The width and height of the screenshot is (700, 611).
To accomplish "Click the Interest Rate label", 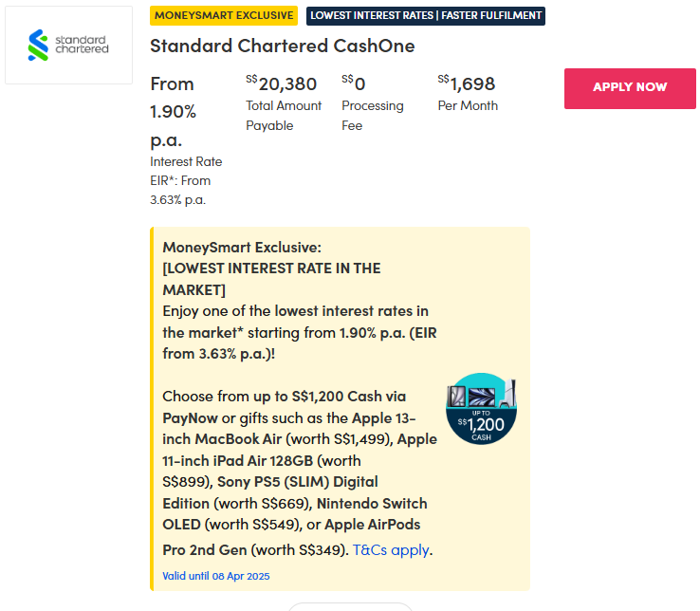I will [x=186, y=161].
